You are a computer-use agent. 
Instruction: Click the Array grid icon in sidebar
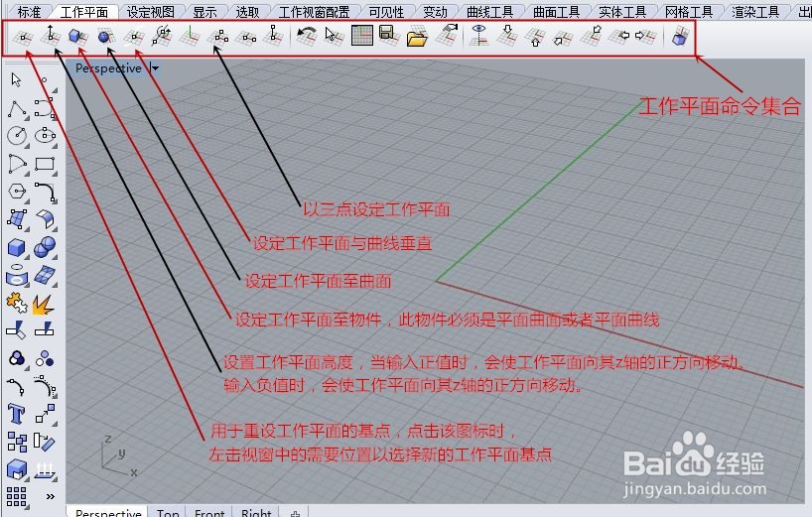point(17,497)
